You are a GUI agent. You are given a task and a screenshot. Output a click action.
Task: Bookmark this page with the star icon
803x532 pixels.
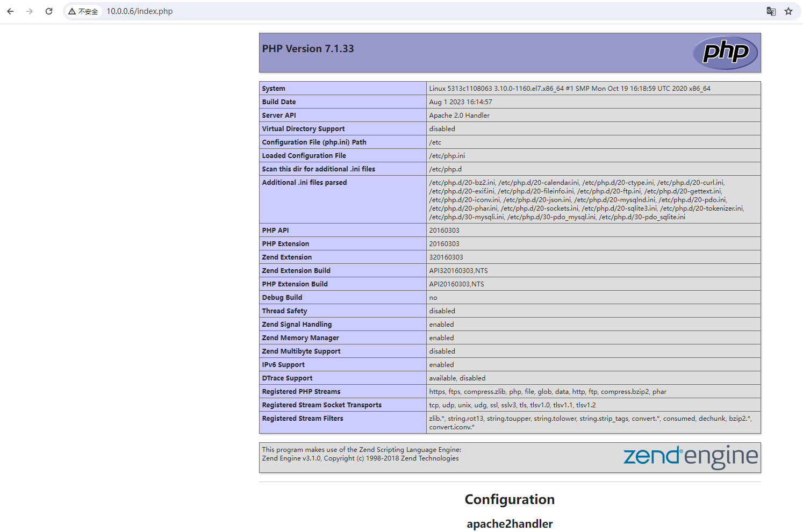[x=788, y=11]
